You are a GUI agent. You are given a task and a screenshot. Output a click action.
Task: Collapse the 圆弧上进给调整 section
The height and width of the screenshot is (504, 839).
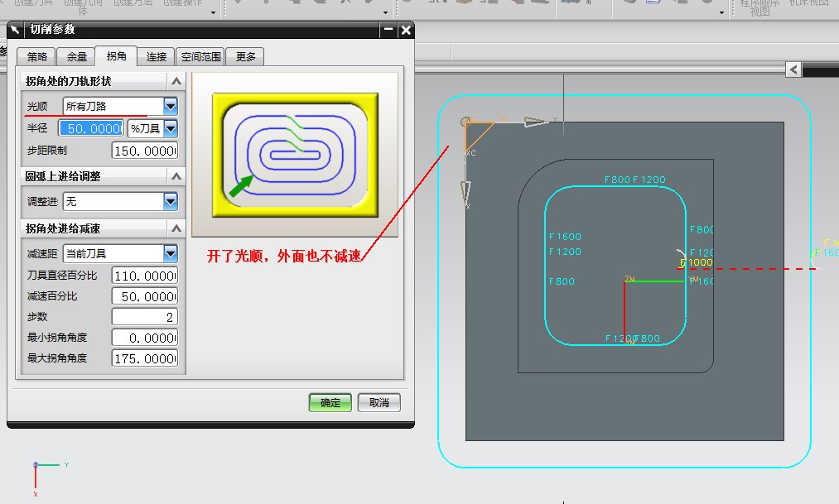[x=176, y=175]
